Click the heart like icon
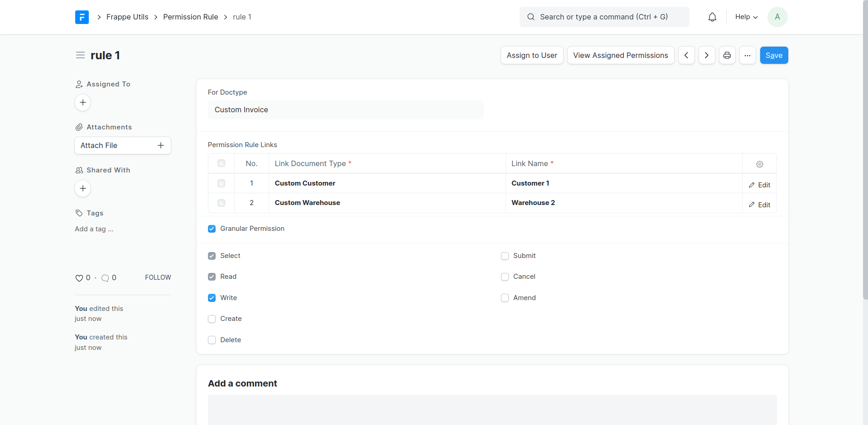Screen dimensions: 868x425 [x=79, y=278]
